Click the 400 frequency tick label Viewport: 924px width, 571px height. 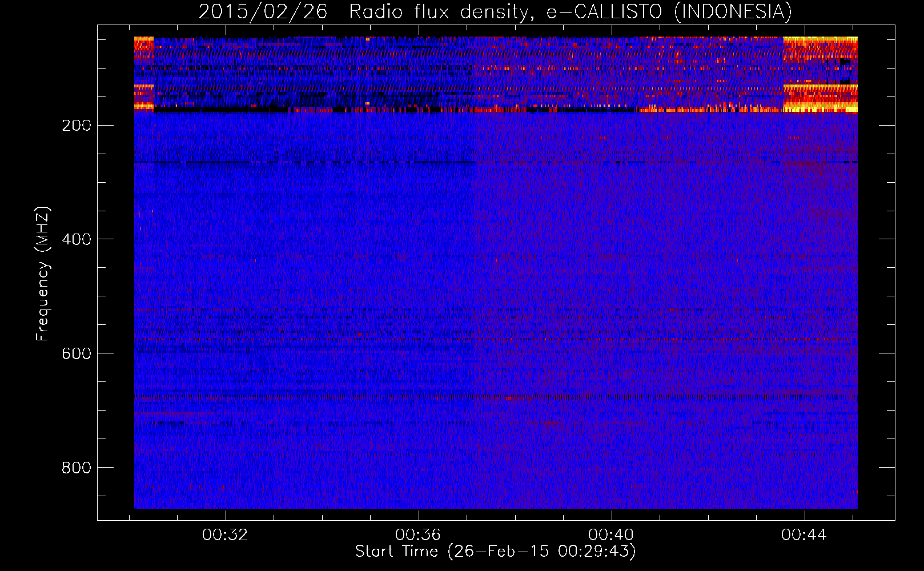pos(77,240)
